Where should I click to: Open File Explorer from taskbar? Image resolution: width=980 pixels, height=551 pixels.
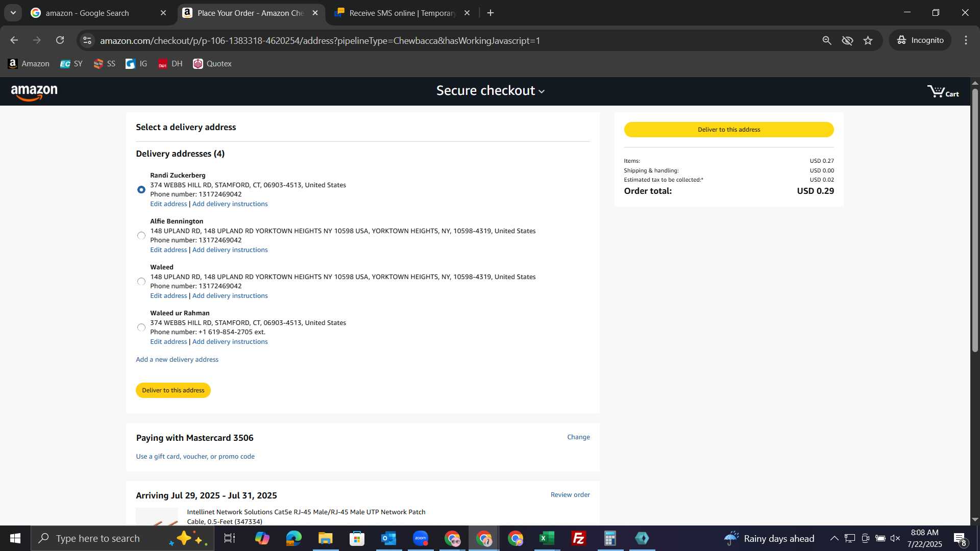pyautogui.click(x=326, y=538)
